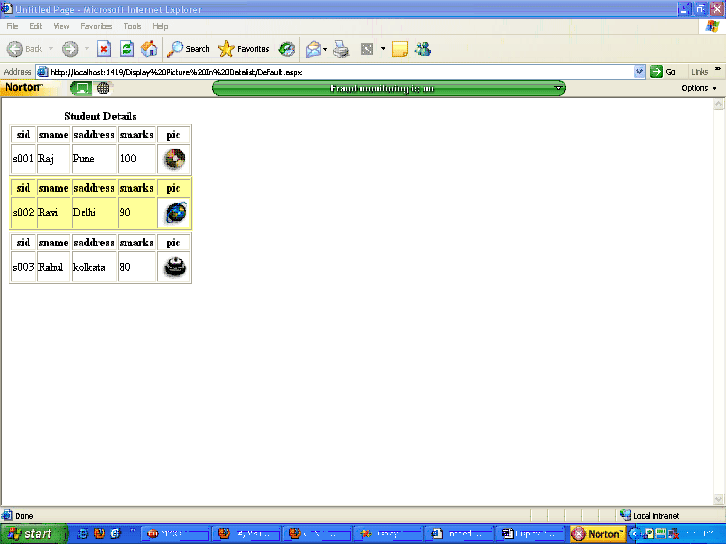
Task: Open the Norton Options dropdown
Action: pos(699,88)
